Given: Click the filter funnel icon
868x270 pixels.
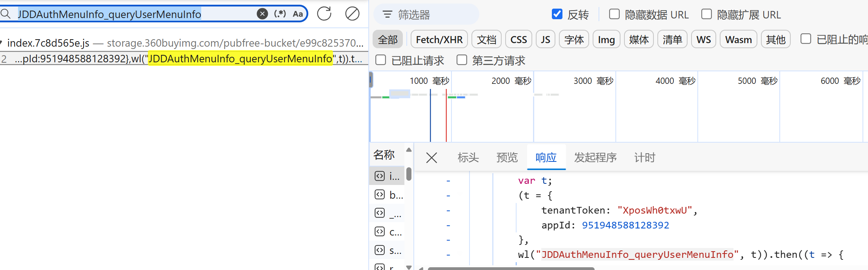Looking at the screenshot, I should [388, 14].
